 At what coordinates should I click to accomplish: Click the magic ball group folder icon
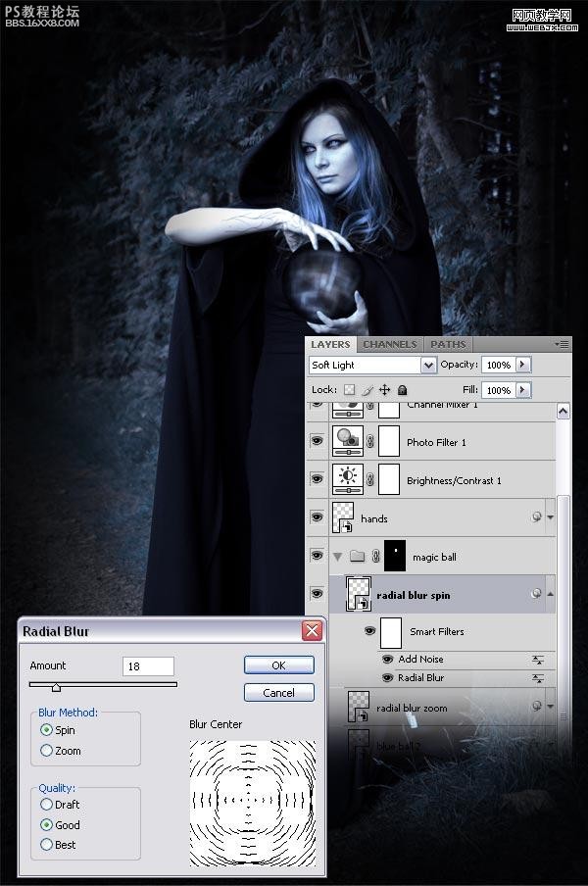(357, 557)
